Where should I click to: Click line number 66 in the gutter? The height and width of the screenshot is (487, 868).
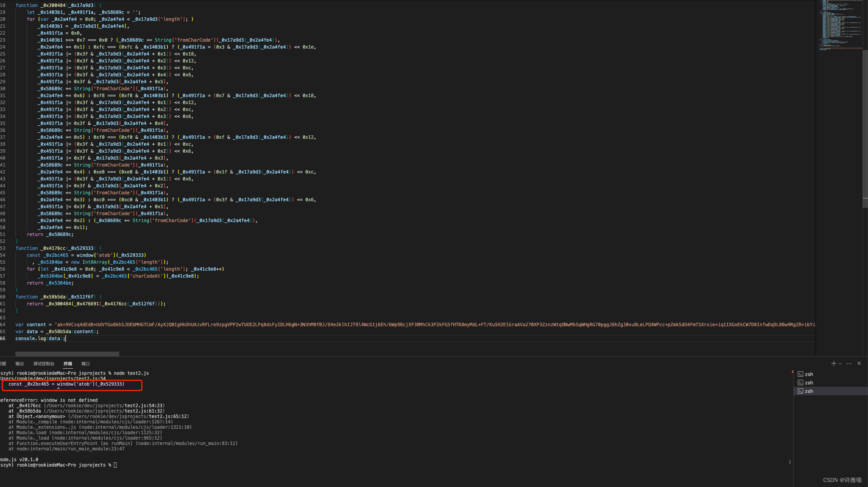[3, 339]
